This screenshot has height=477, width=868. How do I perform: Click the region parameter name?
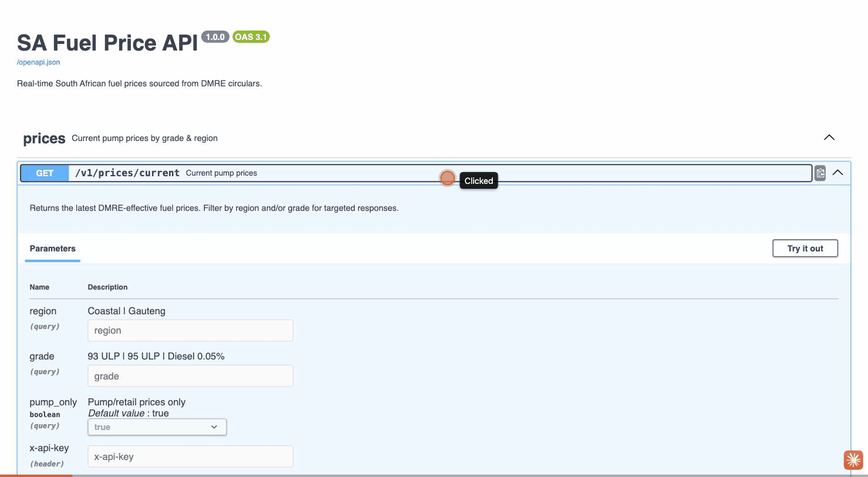coord(43,311)
